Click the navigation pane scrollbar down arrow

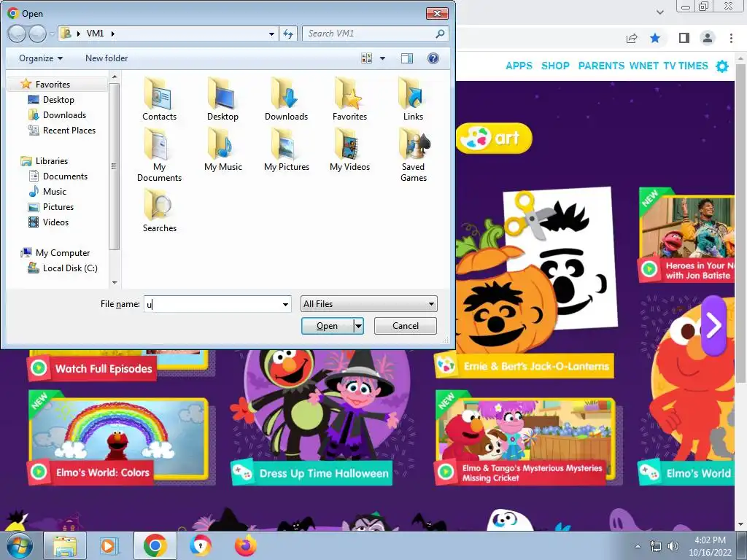(x=115, y=283)
